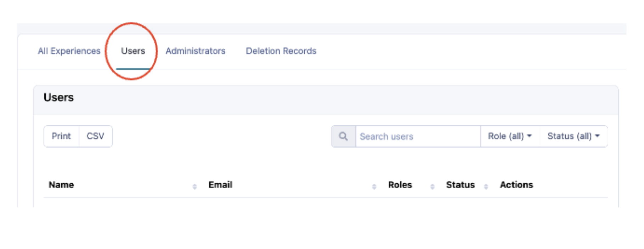
Task: Focus the Search users input field
Action: click(417, 137)
